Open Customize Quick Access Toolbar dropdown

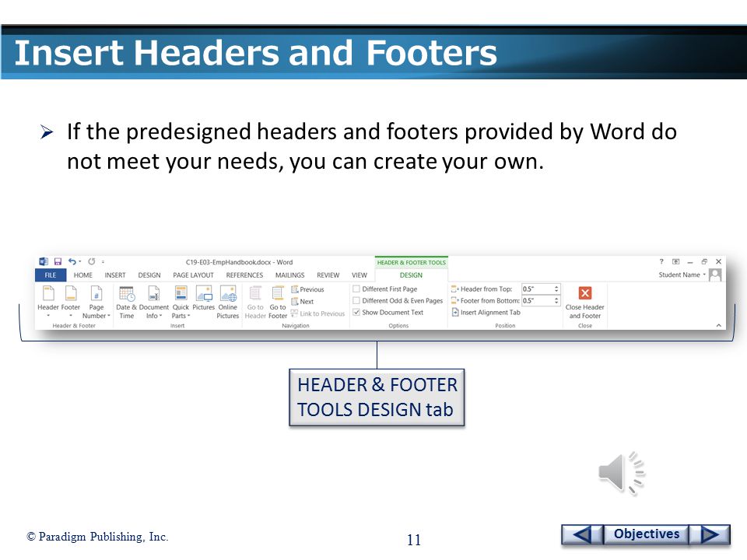(103, 262)
